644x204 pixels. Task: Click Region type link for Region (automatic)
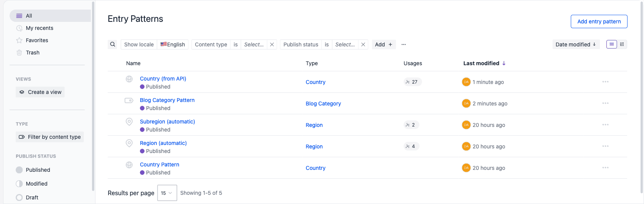tap(314, 146)
